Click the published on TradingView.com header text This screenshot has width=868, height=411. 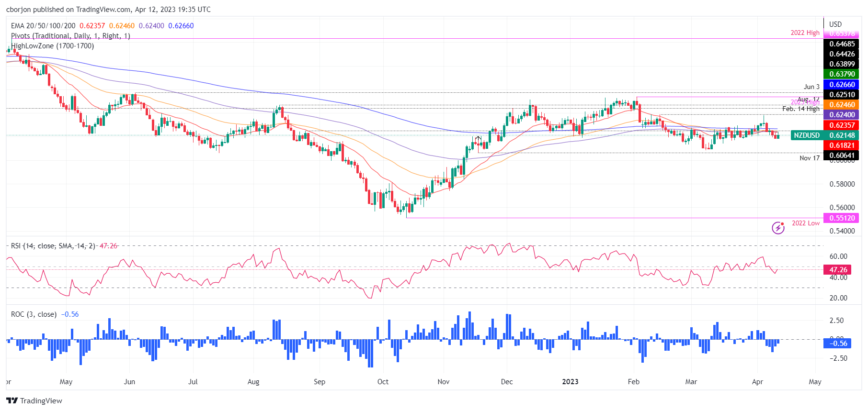[x=108, y=10]
